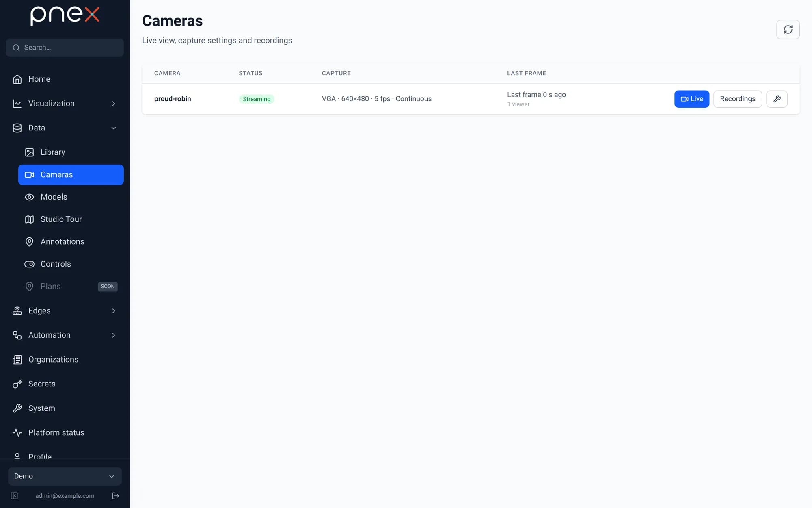Click the Controls toggle icon
This screenshot has height=508, width=812.
pyautogui.click(x=29, y=264)
